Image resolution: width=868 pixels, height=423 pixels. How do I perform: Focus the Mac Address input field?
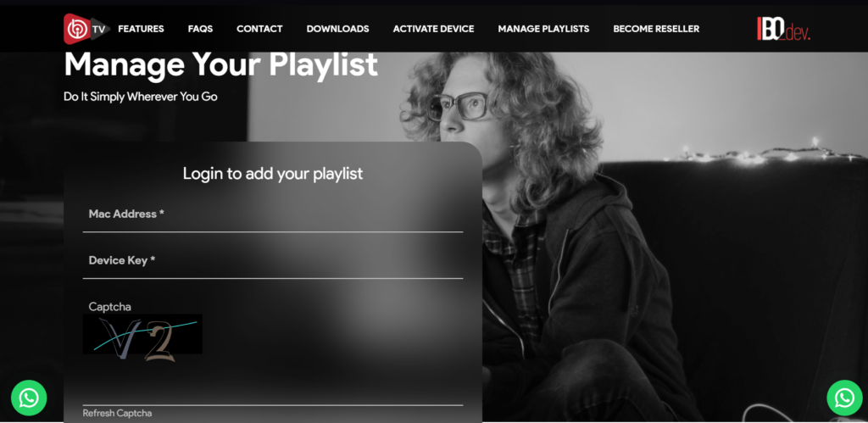[x=273, y=214]
